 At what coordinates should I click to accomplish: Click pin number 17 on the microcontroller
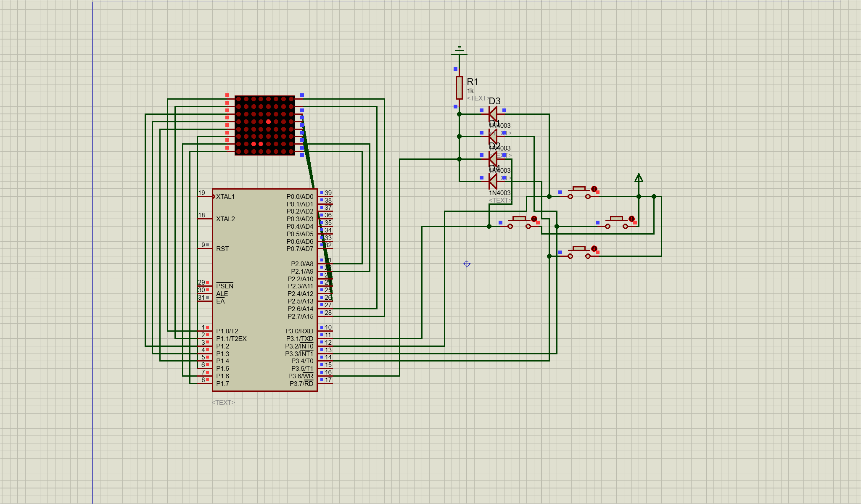(x=328, y=380)
